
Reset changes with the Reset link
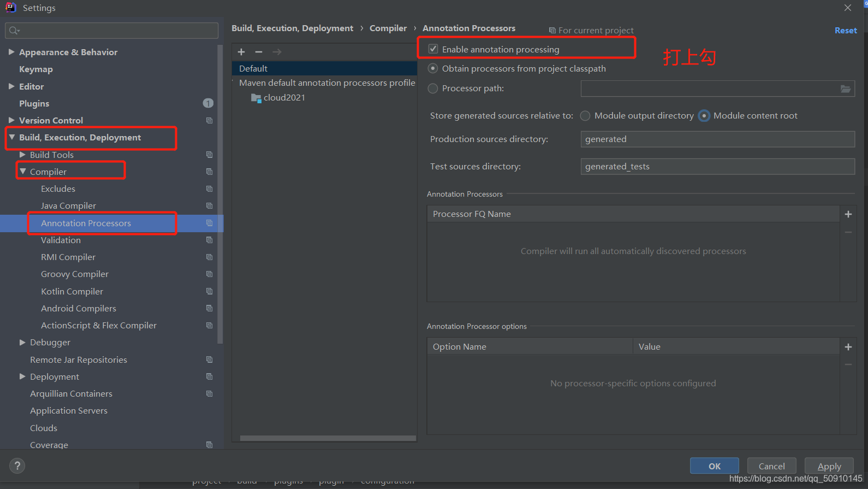click(846, 31)
